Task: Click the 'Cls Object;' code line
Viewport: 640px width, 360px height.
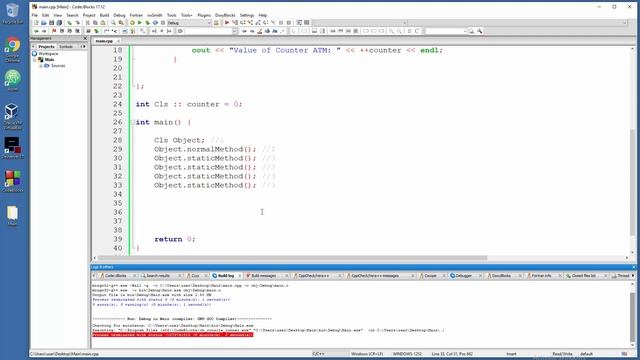Action: click(180, 140)
